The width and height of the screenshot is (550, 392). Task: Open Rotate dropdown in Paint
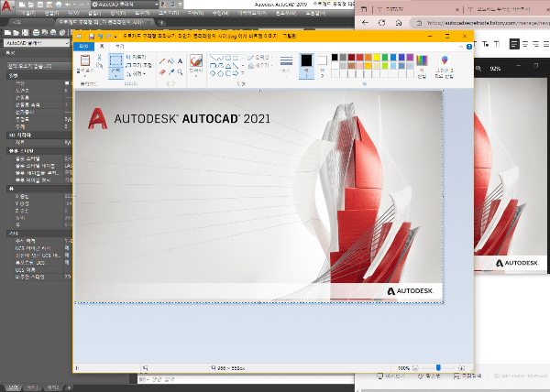click(x=136, y=73)
